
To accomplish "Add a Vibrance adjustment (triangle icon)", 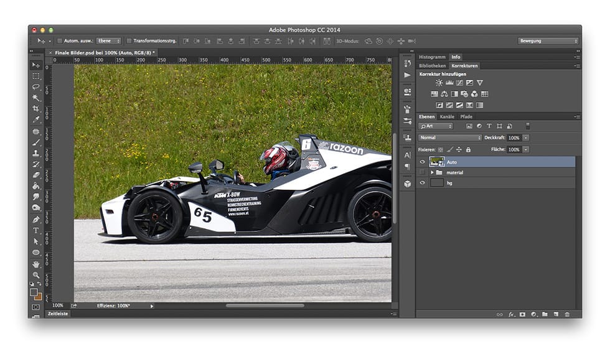I will [480, 82].
